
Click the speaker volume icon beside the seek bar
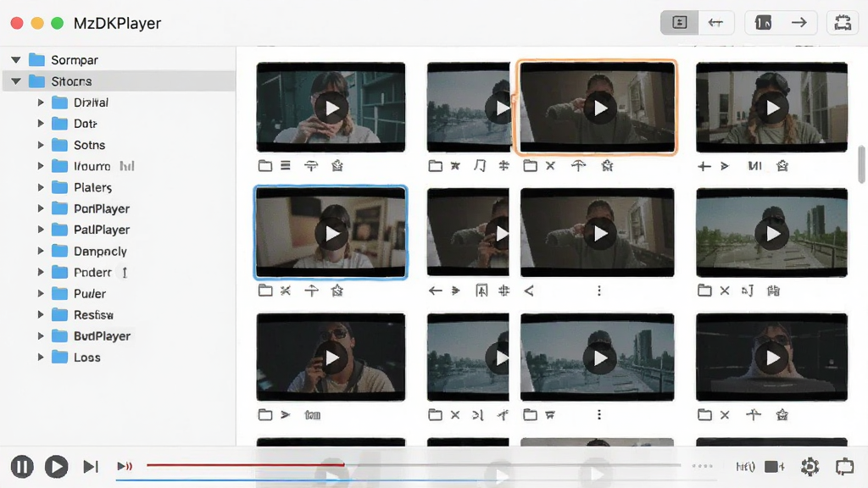tap(125, 467)
